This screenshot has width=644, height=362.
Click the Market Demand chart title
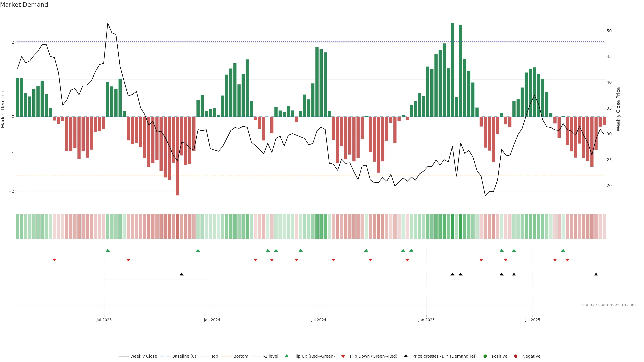pyautogui.click(x=24, y=5)
